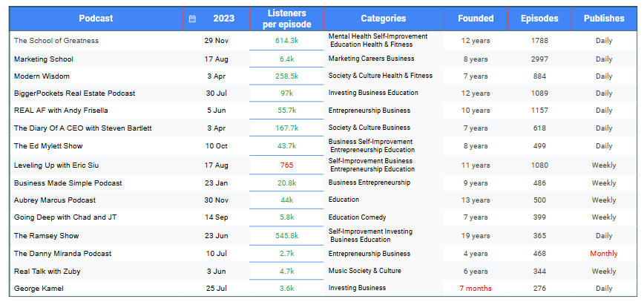The width and height of the screenshot is (644, 302).
Task: Click the 30 Nov date cell
Action: [x=217, y=200]
